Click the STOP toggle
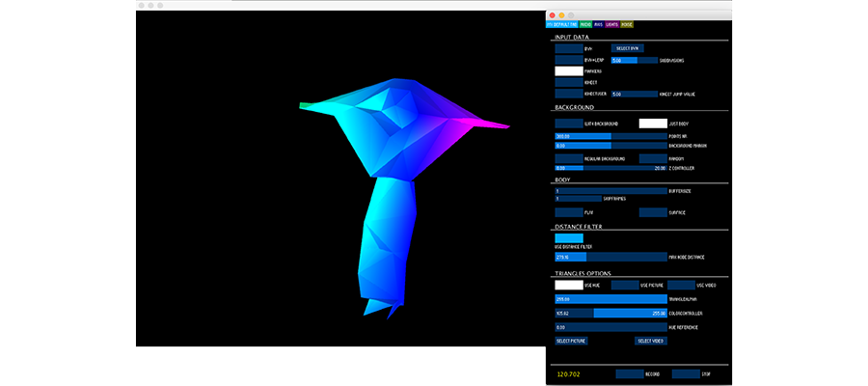868x386 pixels. point(686,373)
